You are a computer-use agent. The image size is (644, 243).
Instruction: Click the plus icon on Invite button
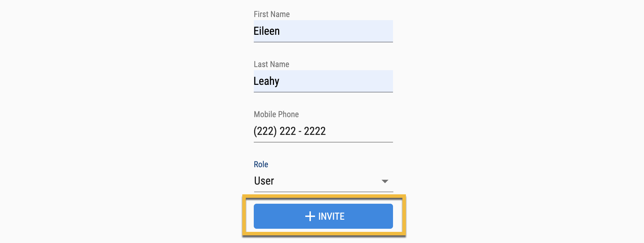click(310, 216)
